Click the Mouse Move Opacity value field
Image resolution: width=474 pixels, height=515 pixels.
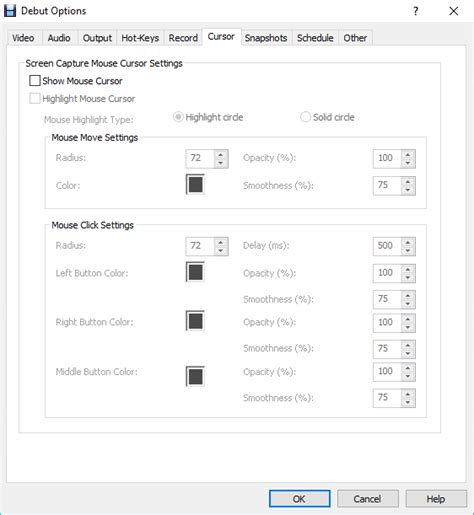[387, 159]
